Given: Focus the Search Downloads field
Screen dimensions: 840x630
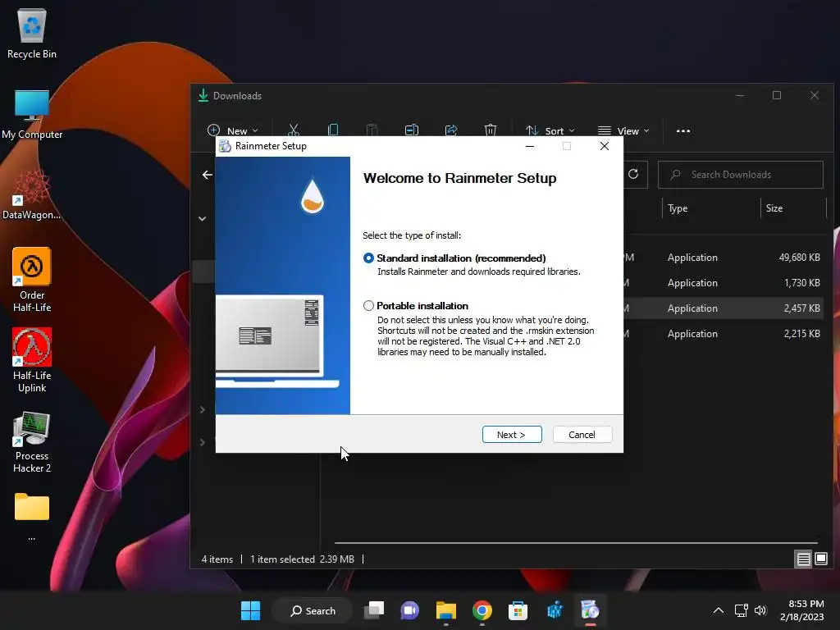Looking at the screenshot, I should pyautogui.click(x=741, y=175).
